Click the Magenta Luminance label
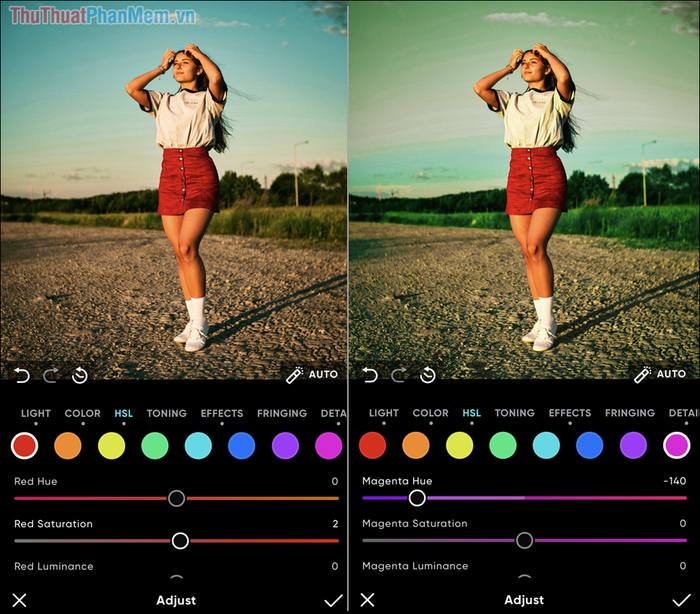 point(415,566)
